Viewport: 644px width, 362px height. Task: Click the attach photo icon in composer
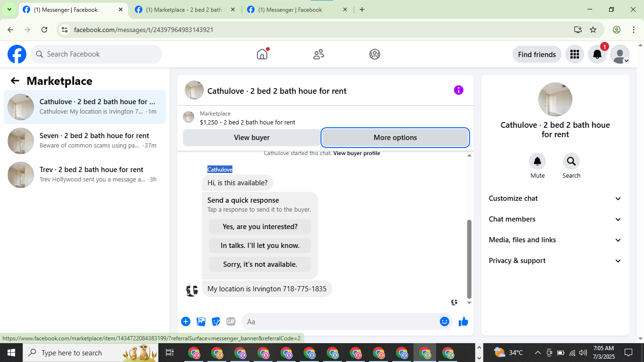click(x=201, y=321)
